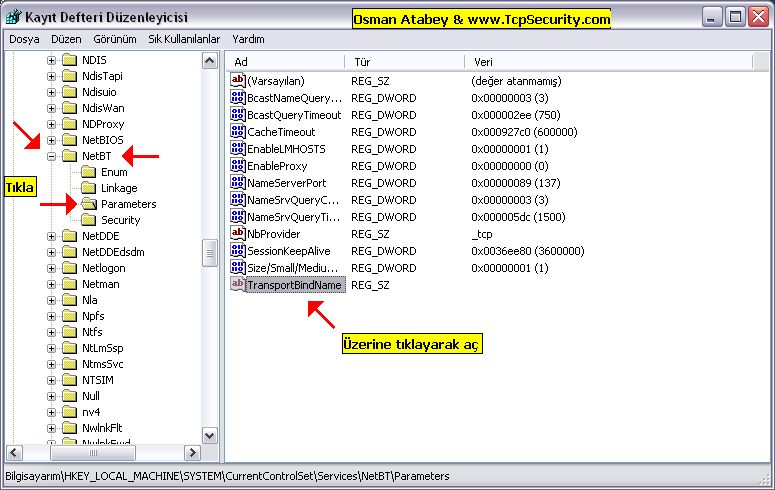Click the NetBT folder icon

click(69, 156)
